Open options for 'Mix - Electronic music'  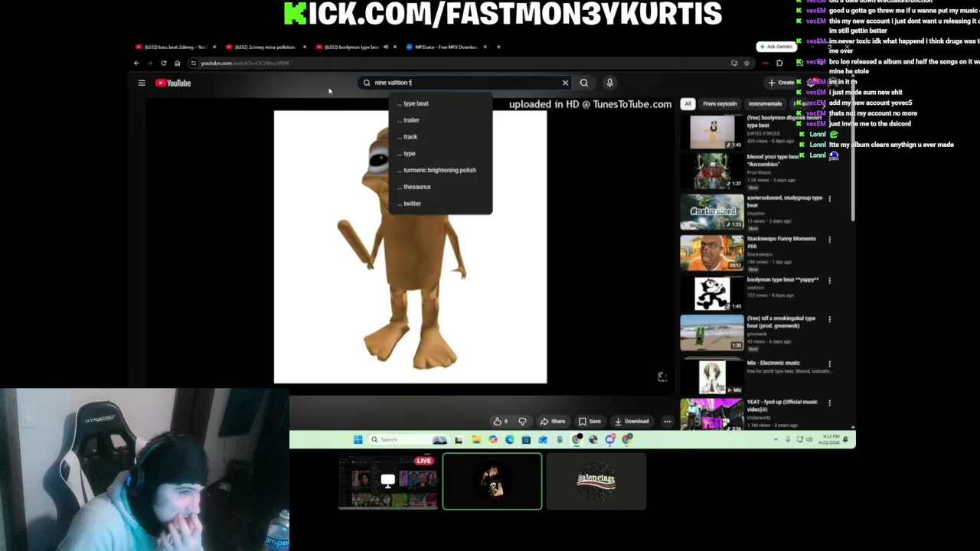pos(829,364)
